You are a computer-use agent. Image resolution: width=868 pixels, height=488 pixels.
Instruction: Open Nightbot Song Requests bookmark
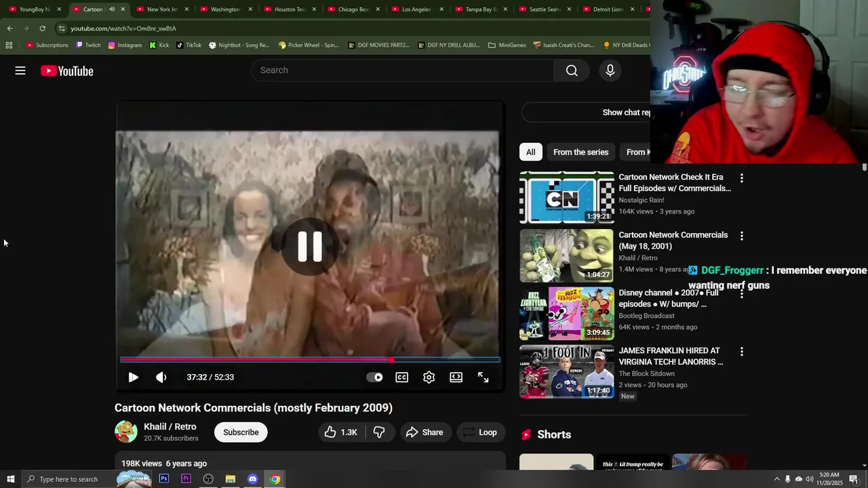click(239, 45)
